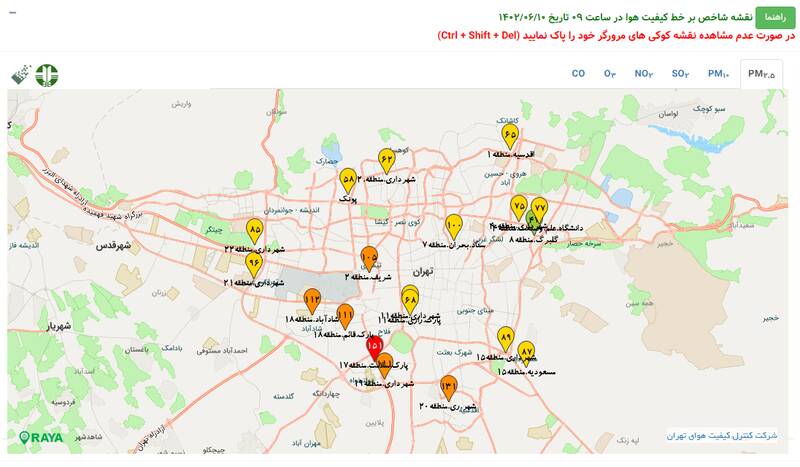This screenshot has width=800, height=467.
Task: Click the شهرقدس label on the map
Action: click(113, 245)
